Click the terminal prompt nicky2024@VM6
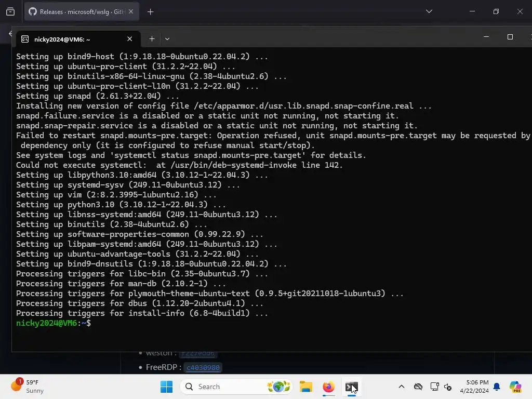532x399 pixels. point(46,323)
